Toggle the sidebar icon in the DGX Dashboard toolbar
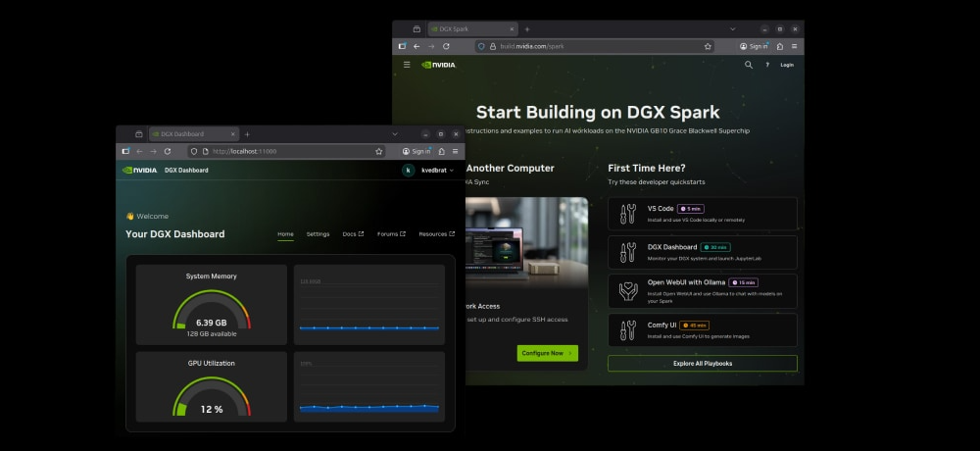The height and width of the screenshot is (451, 980). point(125,151)
